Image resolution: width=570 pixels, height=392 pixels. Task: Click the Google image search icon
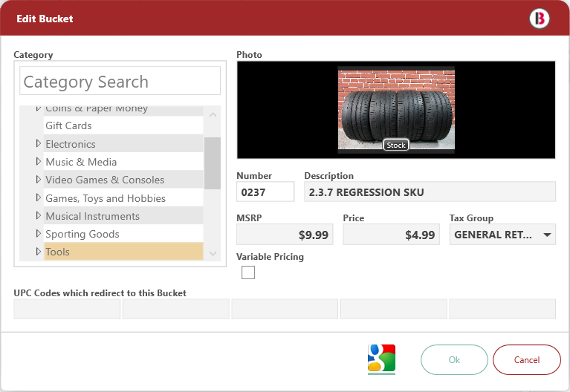[x=381, y=359]
